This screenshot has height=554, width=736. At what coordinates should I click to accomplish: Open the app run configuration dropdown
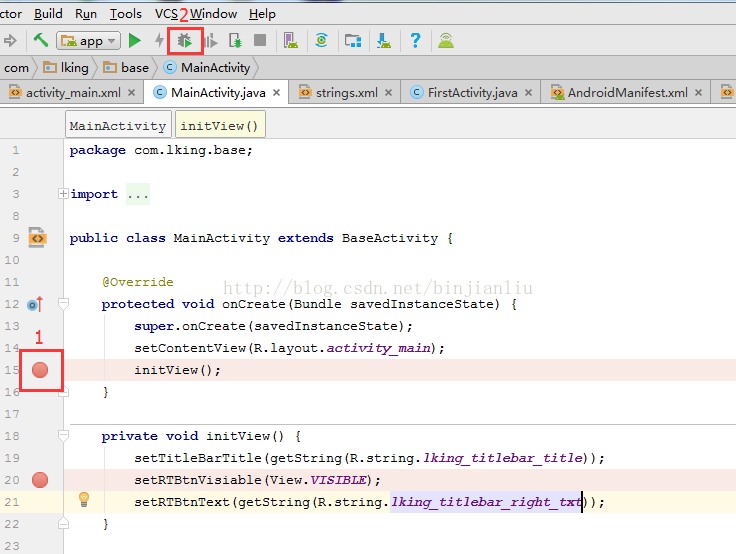click(88, 41)
